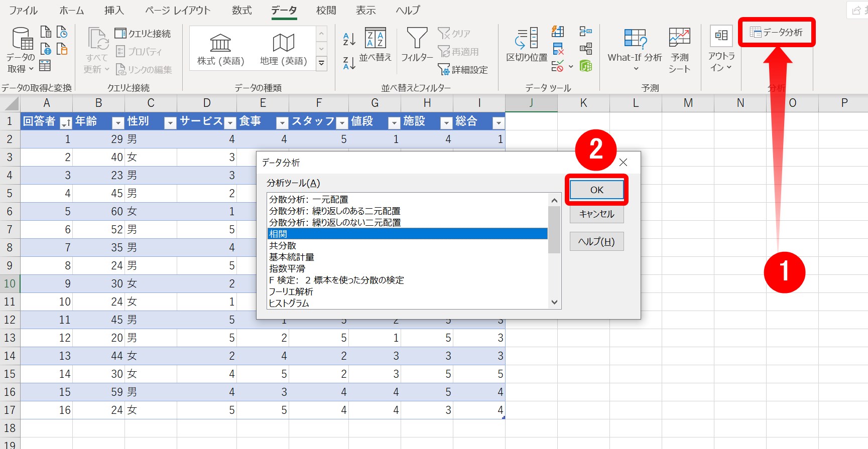The height and width of the screenshot is (449, 868).
Task: Open the 並べ替え custom sort dialog
Action: click(x=376, y=45)
